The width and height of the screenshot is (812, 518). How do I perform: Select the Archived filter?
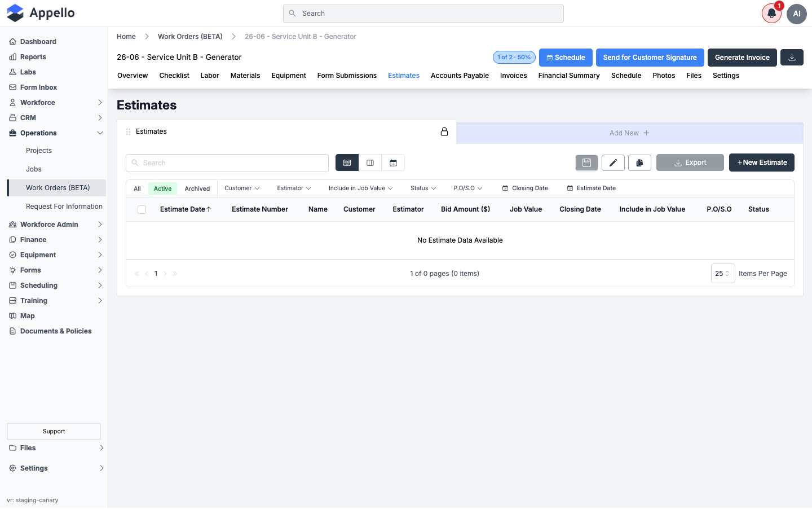coord(197,188)
